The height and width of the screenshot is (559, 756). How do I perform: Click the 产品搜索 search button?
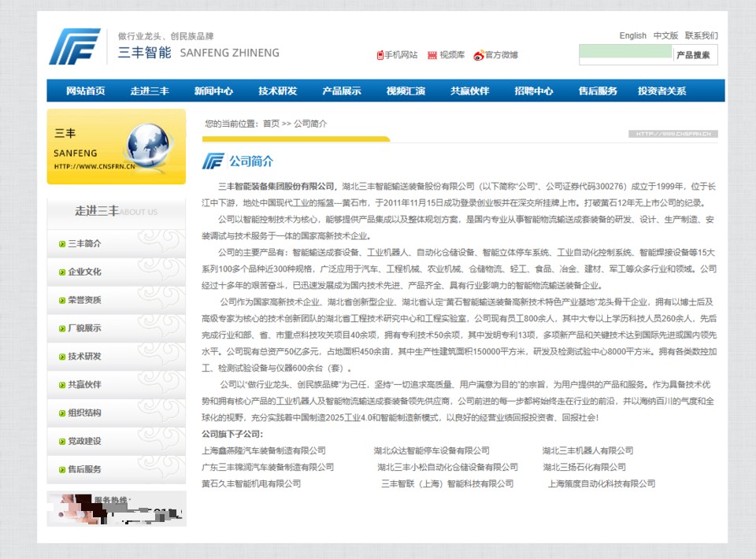coord(693,55)
